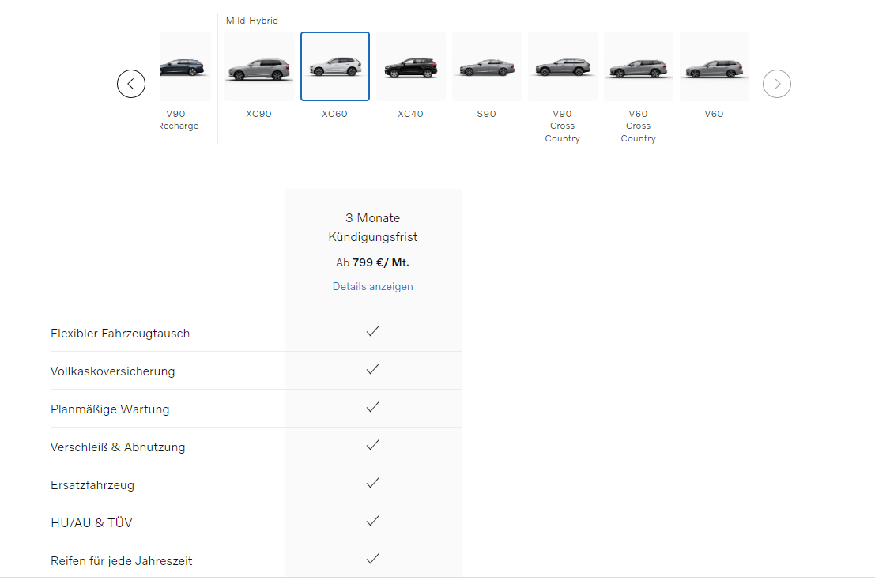Click the Mild-Hybrid category heading
875x588 pixels.
pos(251,21)
